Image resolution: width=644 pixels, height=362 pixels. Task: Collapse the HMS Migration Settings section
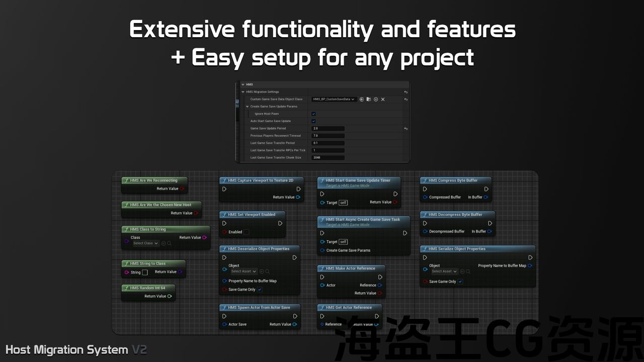(x=244, y=92)
